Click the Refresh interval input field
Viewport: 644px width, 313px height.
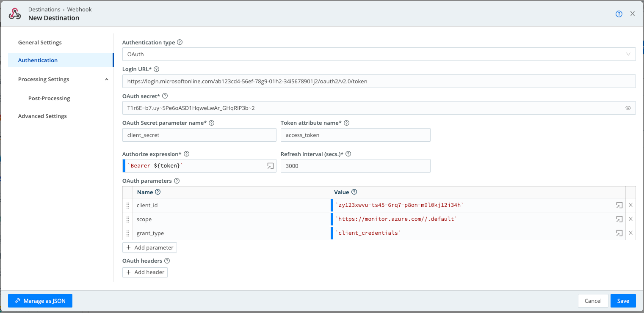click(356, 166)
